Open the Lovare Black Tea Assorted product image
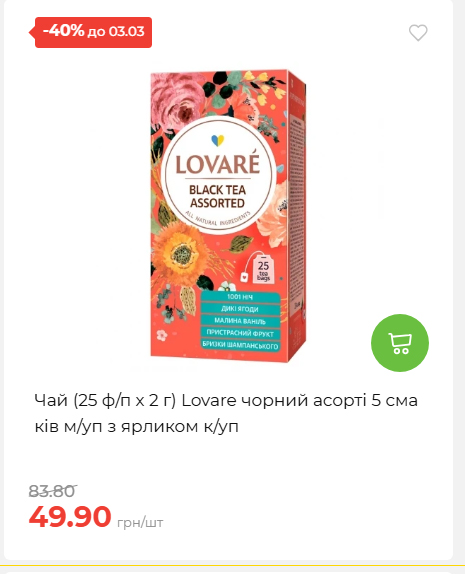Image resolution: width=465 pixels, height=574 pixels. [228, 216]
